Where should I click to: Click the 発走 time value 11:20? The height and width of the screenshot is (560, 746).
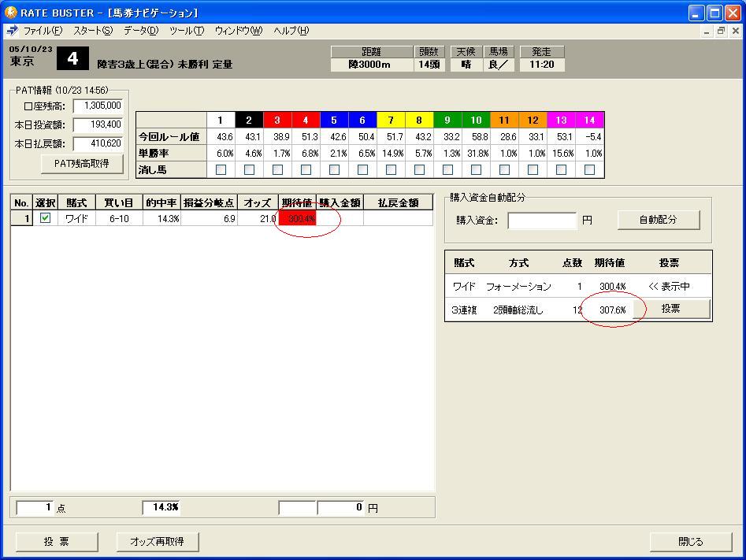pos(542,65)
